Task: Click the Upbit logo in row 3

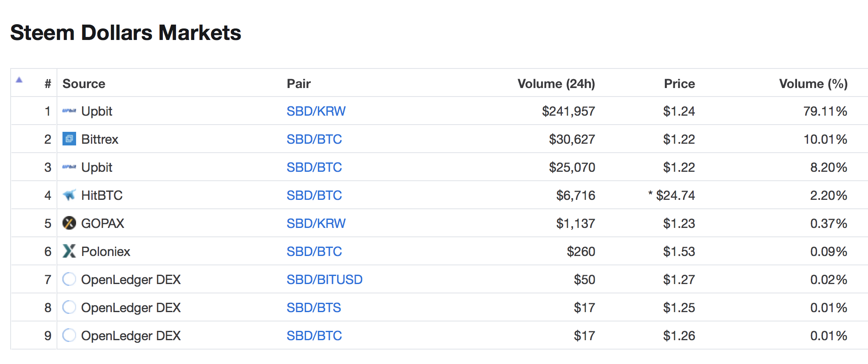Action: (69, 167)
